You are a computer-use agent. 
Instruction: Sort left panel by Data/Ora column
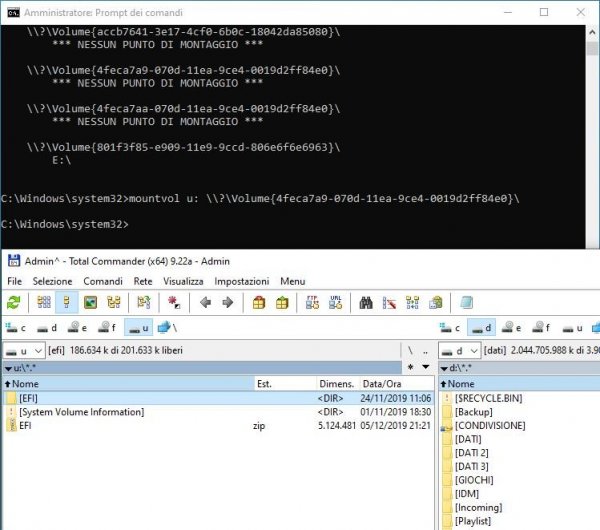click(396, 384)
